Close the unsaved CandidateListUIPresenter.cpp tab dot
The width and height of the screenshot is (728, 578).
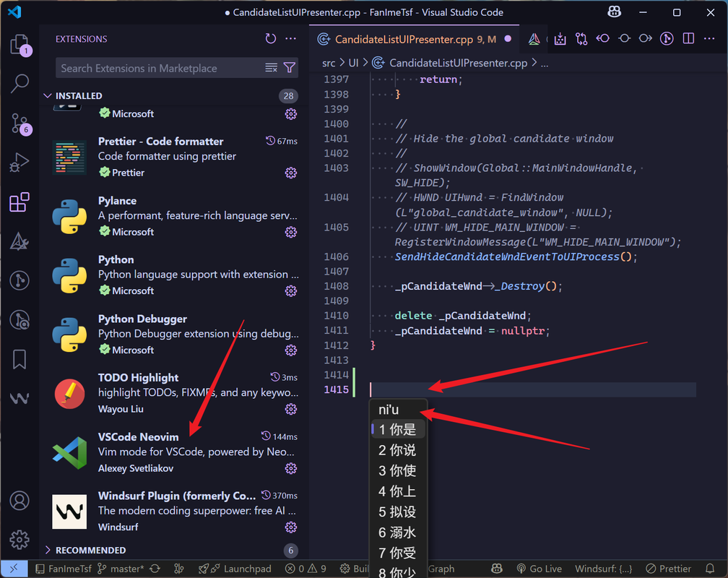(x=508, y=39)
